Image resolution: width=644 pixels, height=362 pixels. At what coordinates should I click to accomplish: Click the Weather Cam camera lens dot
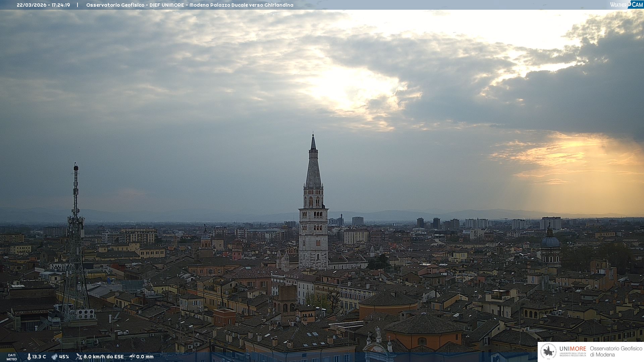pyautogui.click(x=630, y=4)
